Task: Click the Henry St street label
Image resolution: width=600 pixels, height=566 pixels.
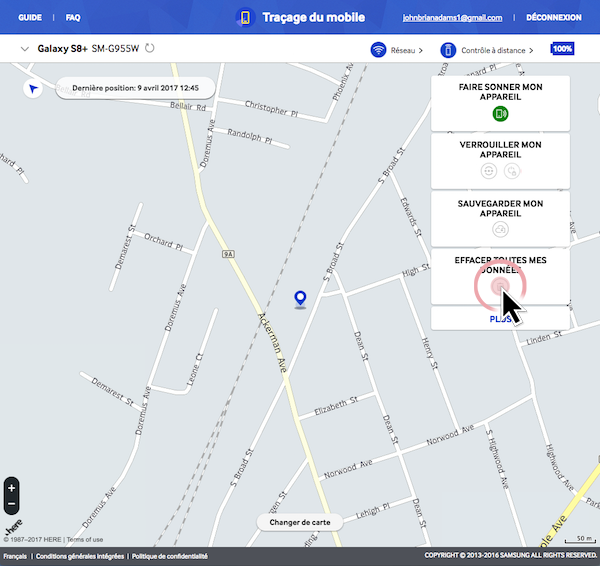Action: (x=429, y=353)
